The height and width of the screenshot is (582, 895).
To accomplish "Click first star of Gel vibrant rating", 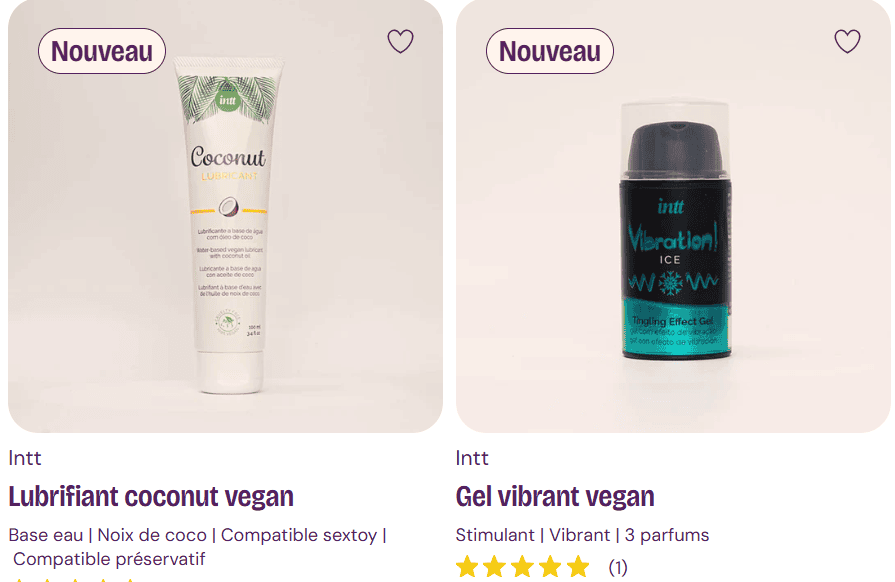I will click(x=467, y=567).
